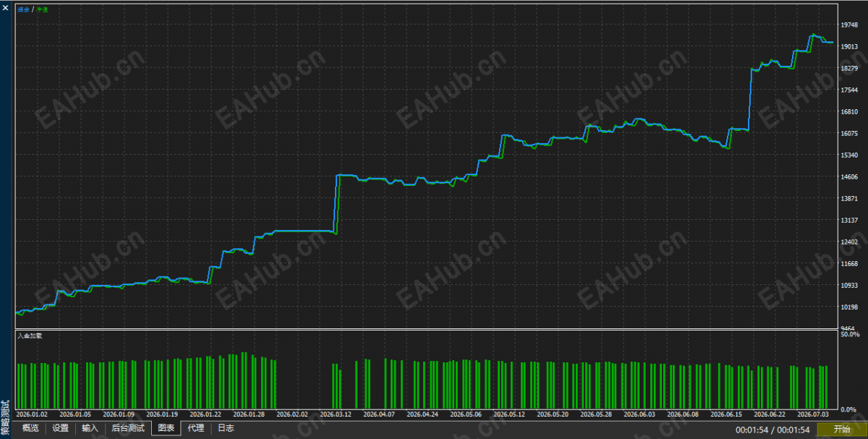This screenshot has width=868, height=439.
Task: Show the 日志 tab
Action: coord(226,429)
